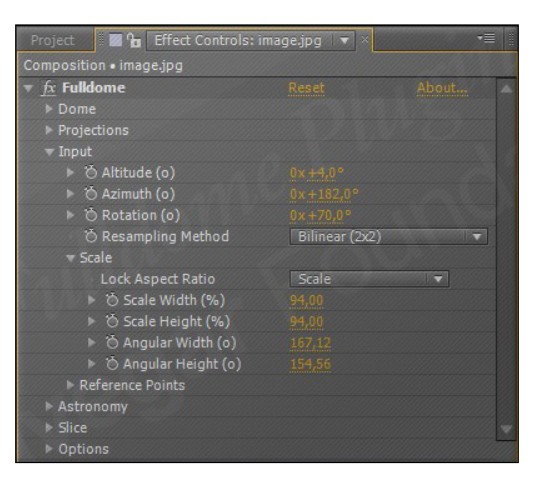Toggle the Azimuth stopwatch keyframe icon
The width and height of the screenshot is (535, 482).
coord(91,193)
